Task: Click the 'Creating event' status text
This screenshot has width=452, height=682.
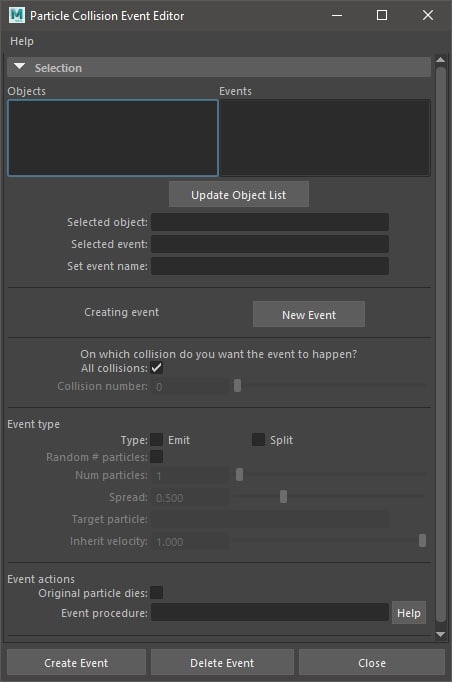Action: pyautogui.click(x=122, y=312)
